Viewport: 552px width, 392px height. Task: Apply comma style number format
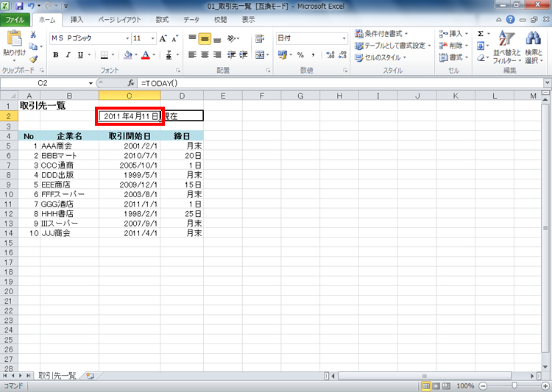click(x=313, y=55)
